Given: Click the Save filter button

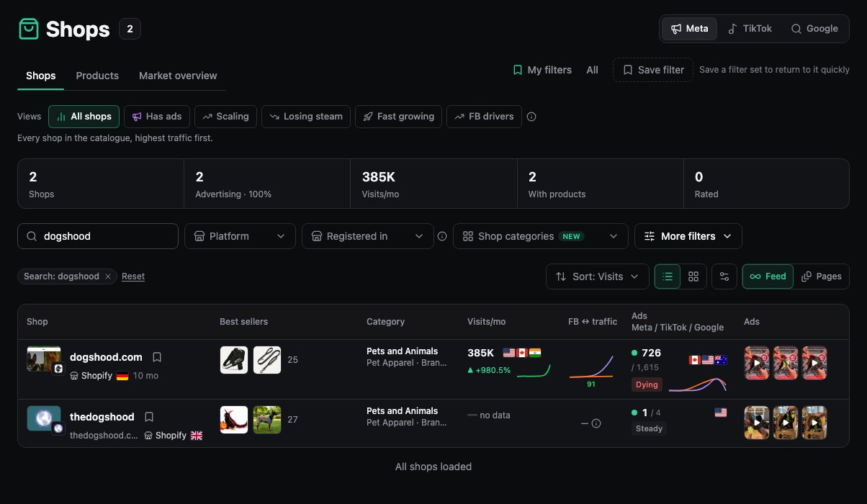Looking at the screenshot, I should pos(653,70).
